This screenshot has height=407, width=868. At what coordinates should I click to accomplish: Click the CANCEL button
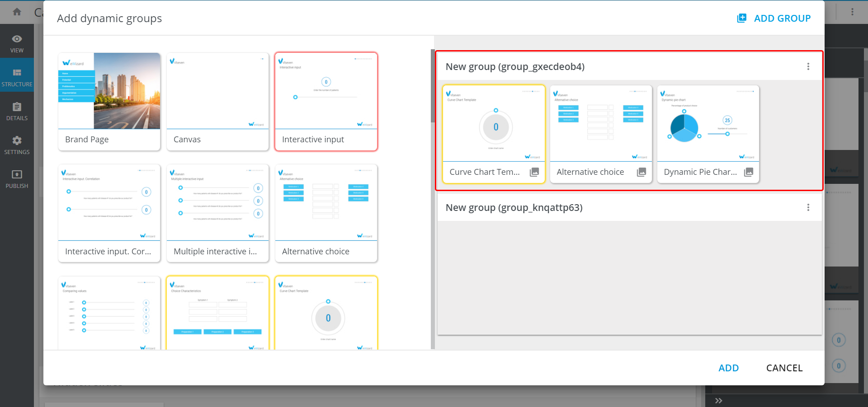784,368
